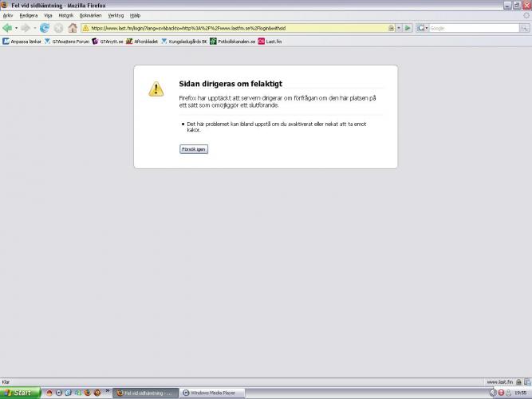
Task: Open the Kungsladugårds BK bookmark
Action: coord(184,41)
